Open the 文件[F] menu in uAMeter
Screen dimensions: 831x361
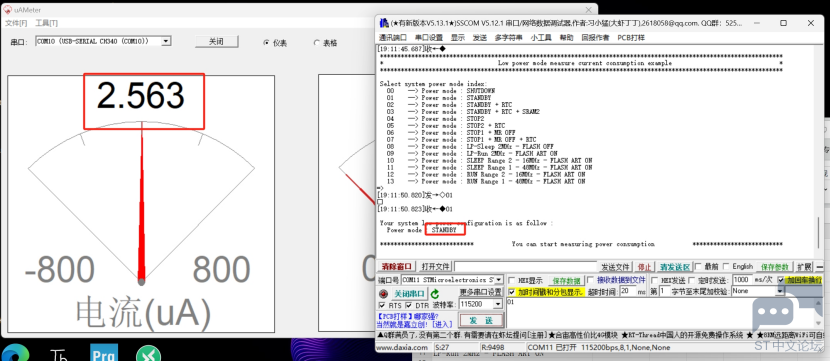(16, 23)
